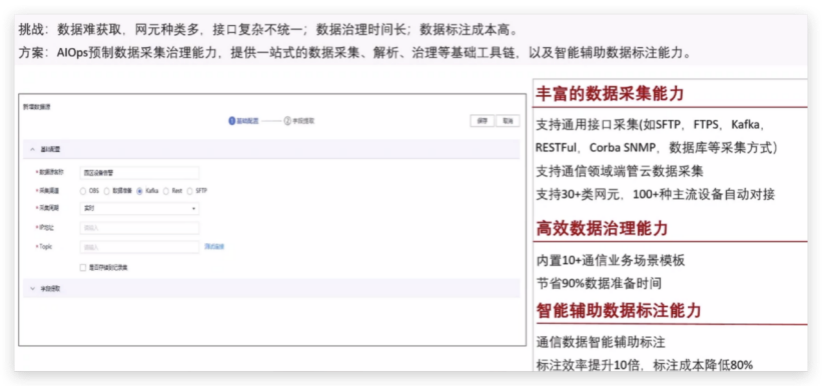
Task: Click the line 通信数据智能辅助标注
Action: tap(601, 343)
